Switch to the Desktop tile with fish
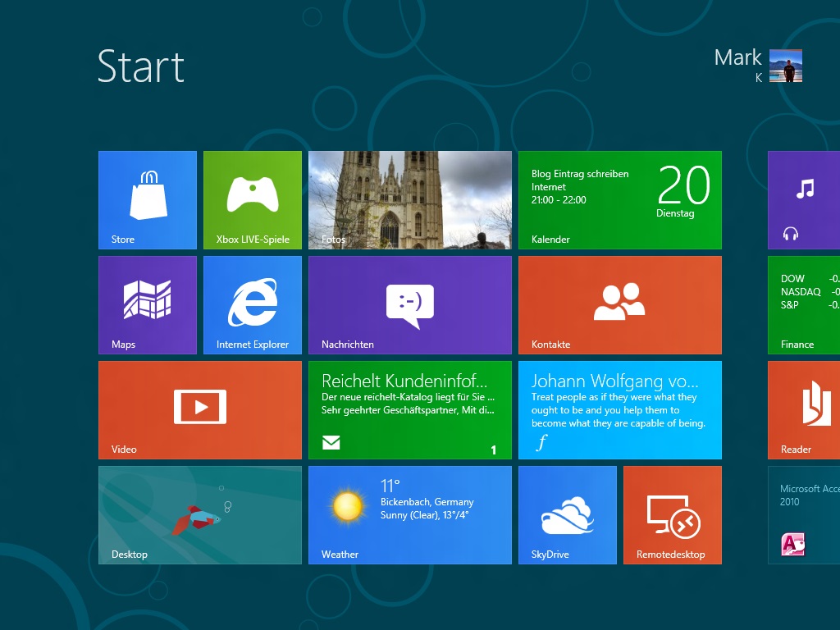This screenshot has width=840, height=630. [200, 515]
